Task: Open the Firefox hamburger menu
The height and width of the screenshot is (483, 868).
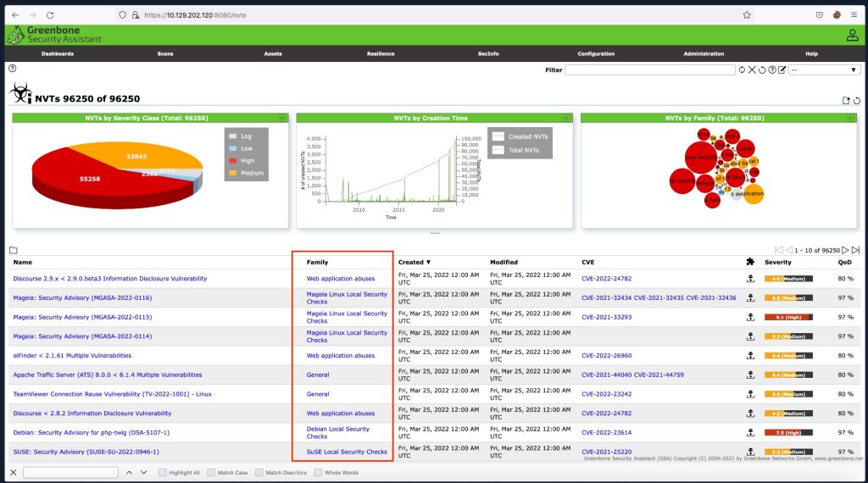Action: click(x=854, y=15)
